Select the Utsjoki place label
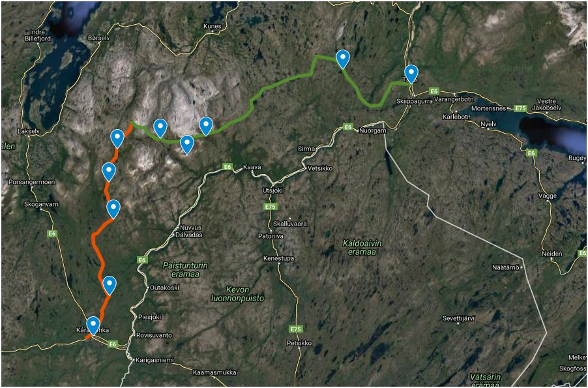 (x=272, y=190)
